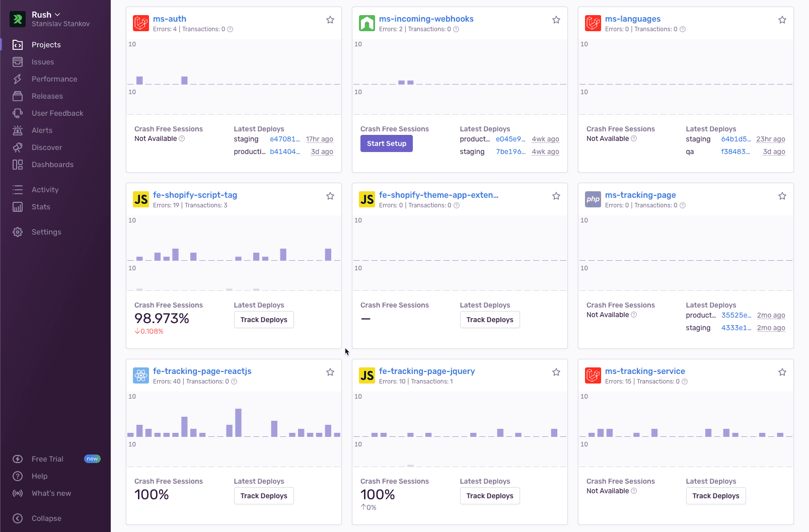Click the Discover telescope icon
Image resolution: width=809 pixels, height=532 pixels.
coord(18,147)
